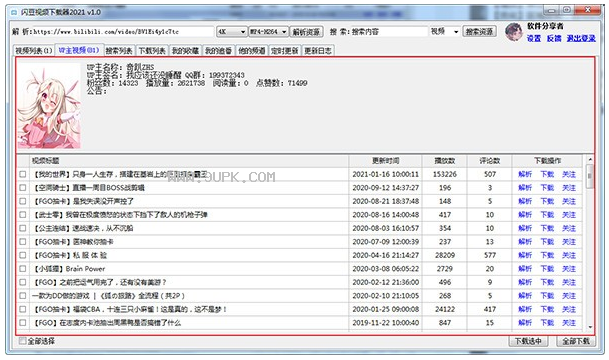Switch to the UP主视频 tab

pyautogui.click(x=79, y=50)
